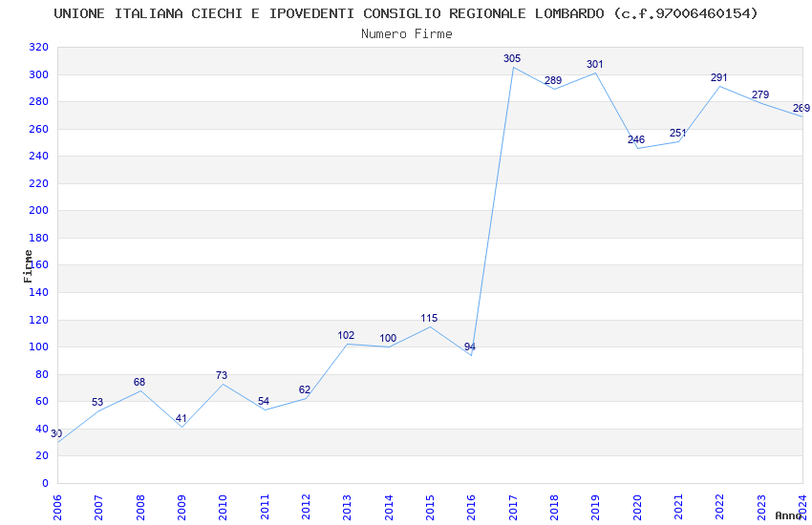Select the data label 279 for 2023

(x=760, y=94)
